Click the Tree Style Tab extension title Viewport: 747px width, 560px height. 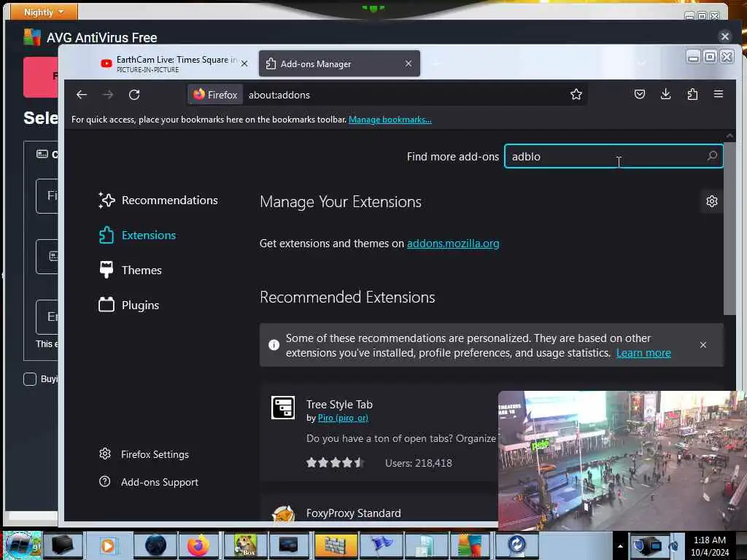coord(339,404)
